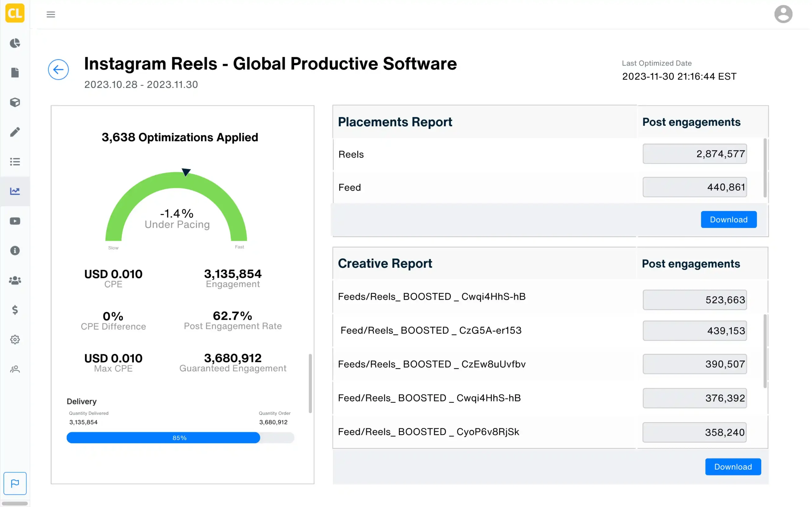
Task: Open the dollar billing icon
Action: click(x=15, y=310)
